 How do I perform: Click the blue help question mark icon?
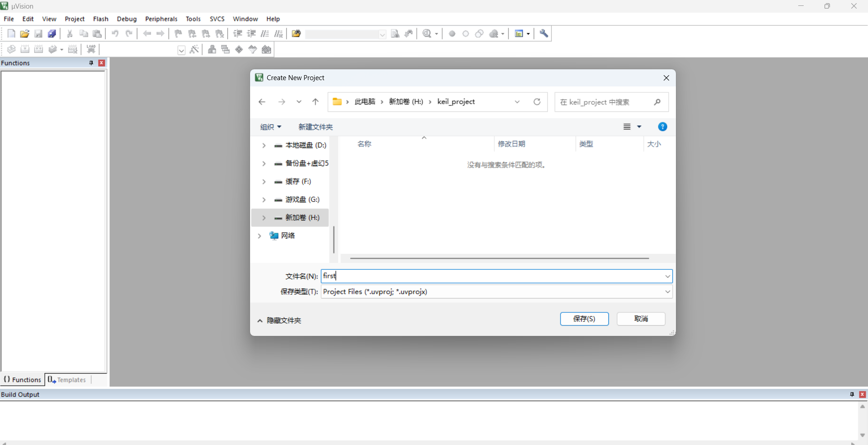pos(662,127)
